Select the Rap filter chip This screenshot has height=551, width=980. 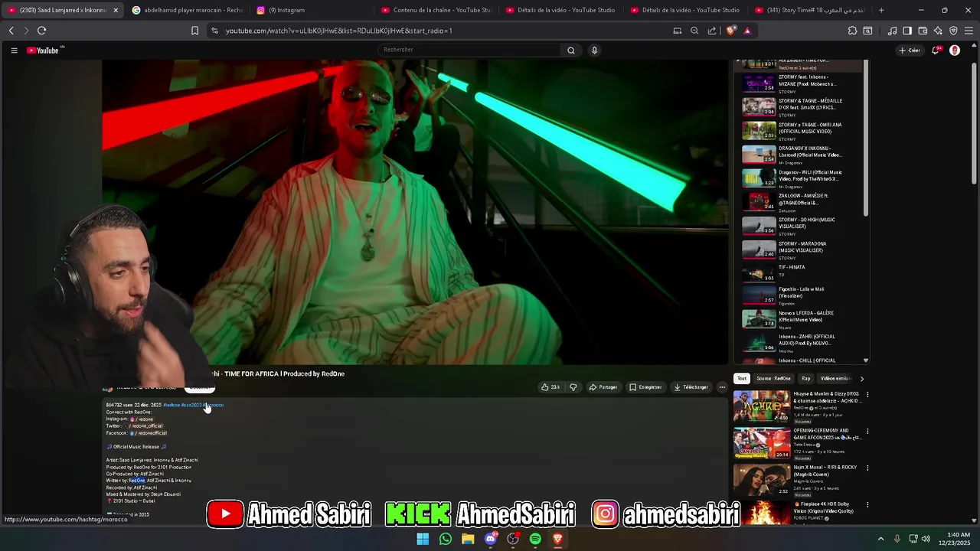(805, 379)
